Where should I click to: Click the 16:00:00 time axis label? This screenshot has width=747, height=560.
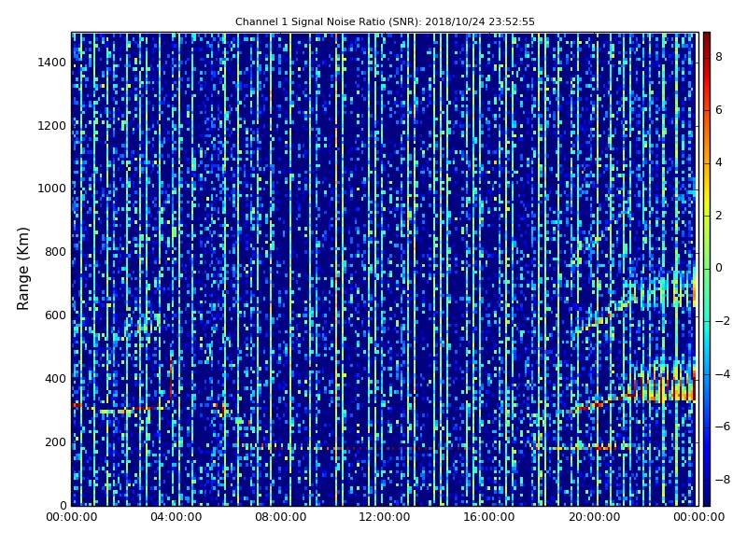489,517
